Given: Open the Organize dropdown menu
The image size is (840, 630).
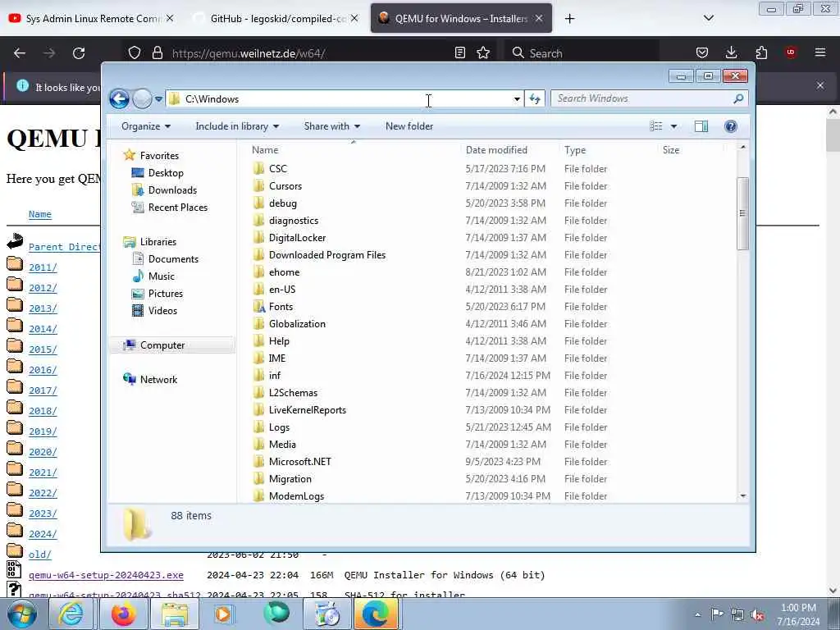Looking at the screenshot, I should point(146,126).
